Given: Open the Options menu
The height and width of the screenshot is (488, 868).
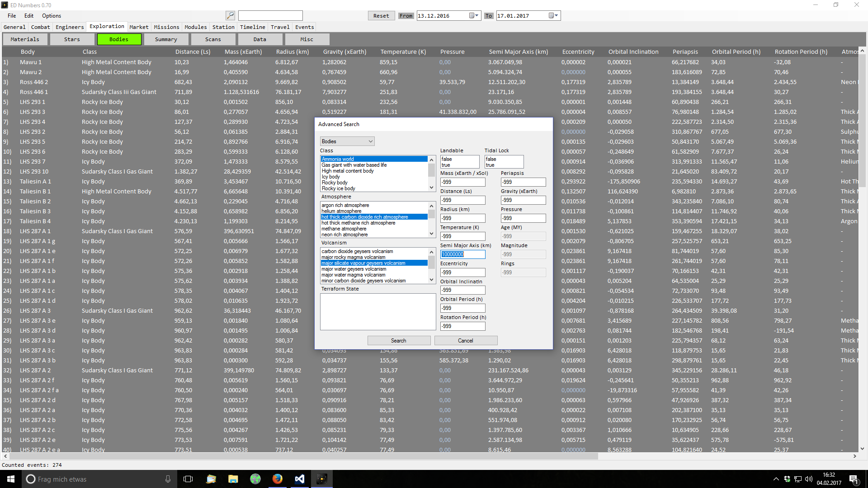Looking at the screenshot, I should pyautogui.click(x=52, y=16).
